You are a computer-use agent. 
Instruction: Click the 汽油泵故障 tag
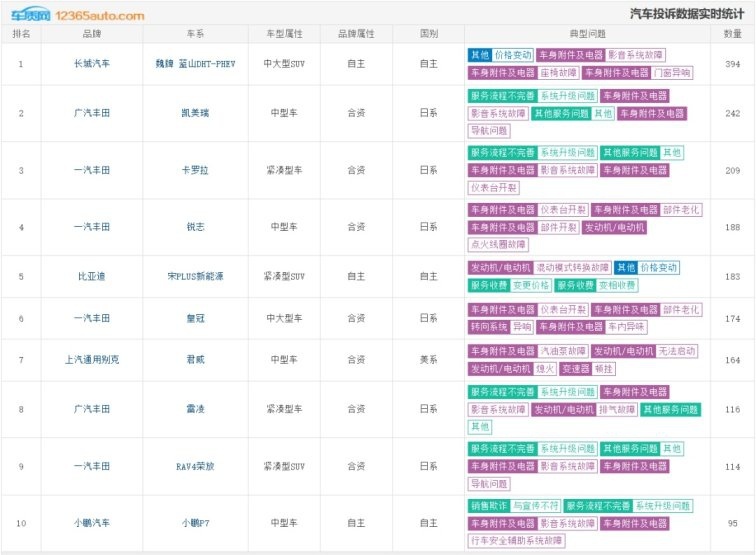point(563,351)
